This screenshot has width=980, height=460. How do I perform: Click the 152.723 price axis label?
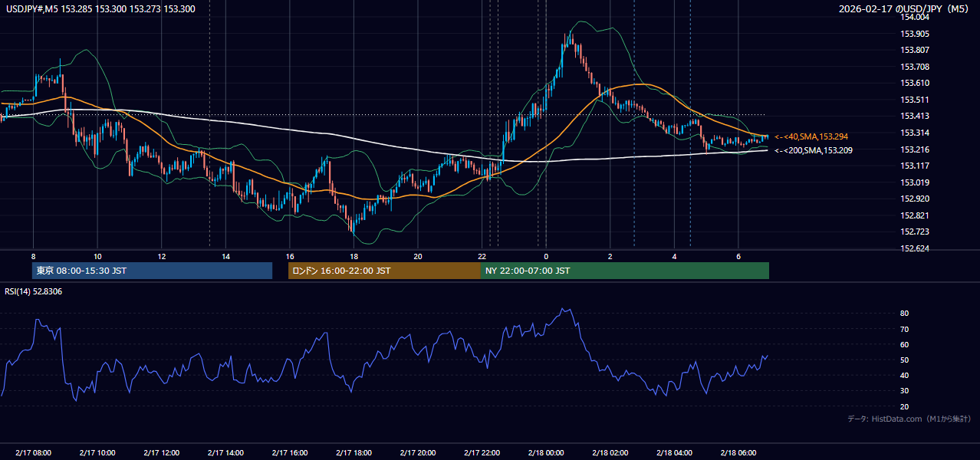915,232
